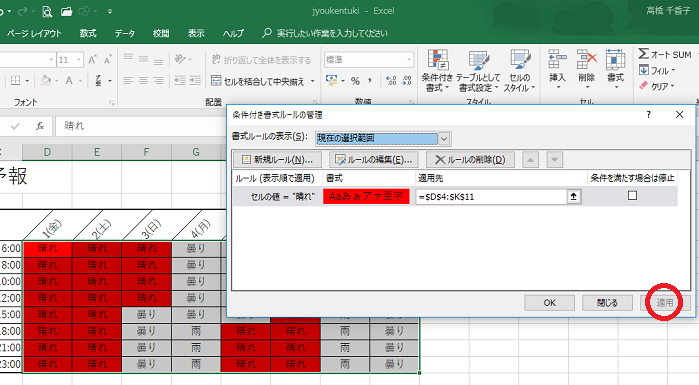Select the セルの値 = "晴れ" rule row
Screen dimensions: 699x385
tap(455, 197)
